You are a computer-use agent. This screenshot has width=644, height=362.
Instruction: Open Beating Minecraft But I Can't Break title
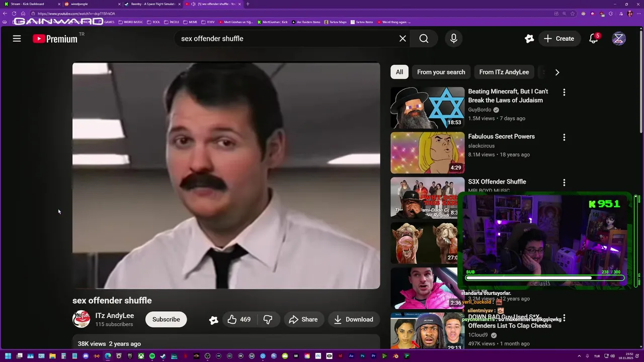click(x=508, y=96)
